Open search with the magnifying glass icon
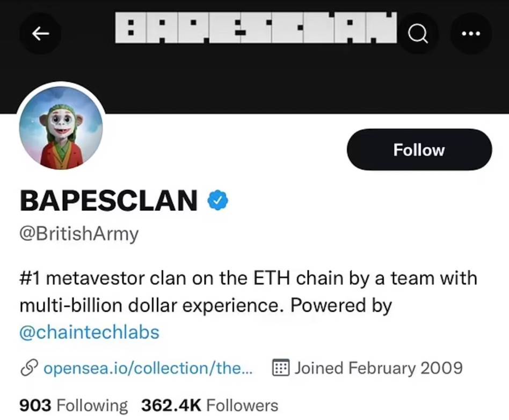 (x=418, y=33)
